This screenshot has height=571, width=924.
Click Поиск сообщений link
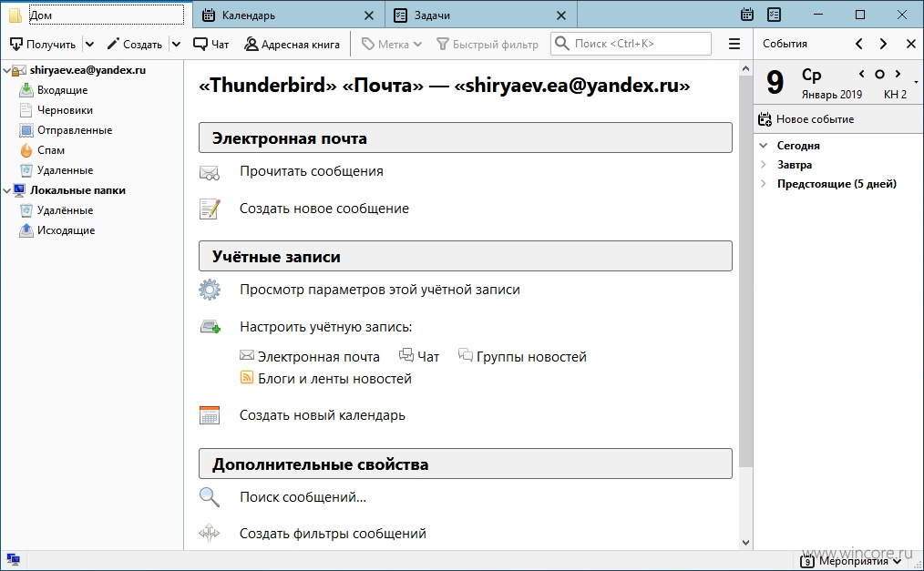pyautogui.click(x=303, y=497)
